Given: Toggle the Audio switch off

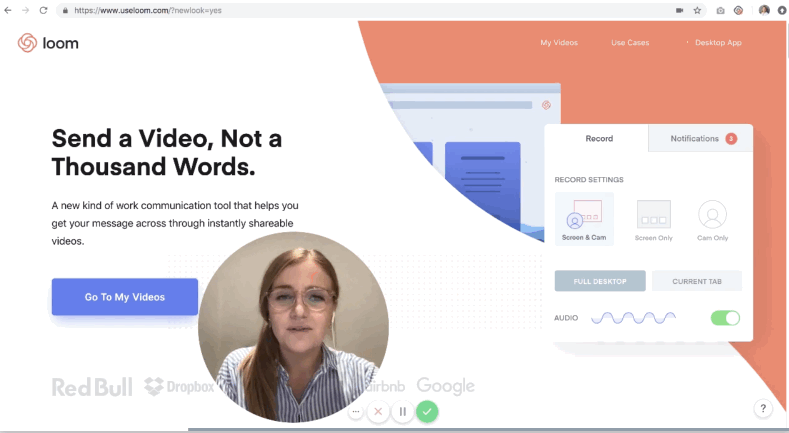Looking at the screenshot, I should [725, 318].
